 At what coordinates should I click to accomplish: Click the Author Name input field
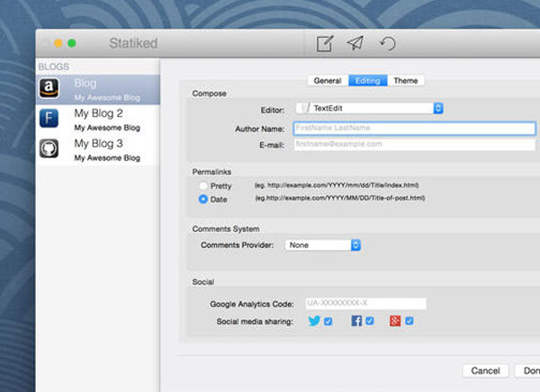click(x=415, y=128)
